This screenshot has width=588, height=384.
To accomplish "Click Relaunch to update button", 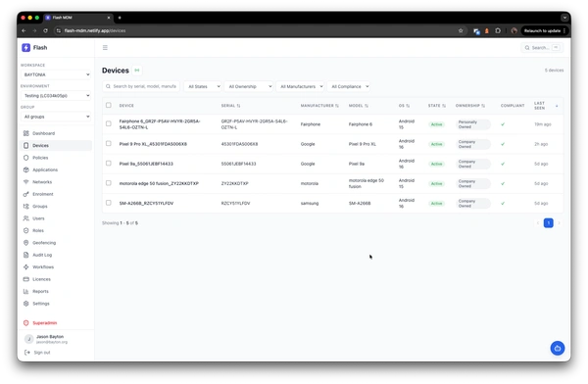I will [x=544, y=30].
